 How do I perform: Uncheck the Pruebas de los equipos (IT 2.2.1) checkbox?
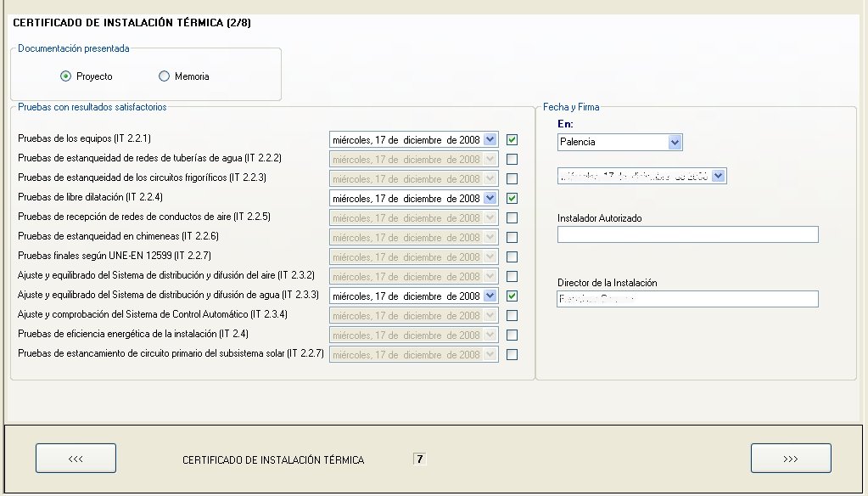[512, 139]
